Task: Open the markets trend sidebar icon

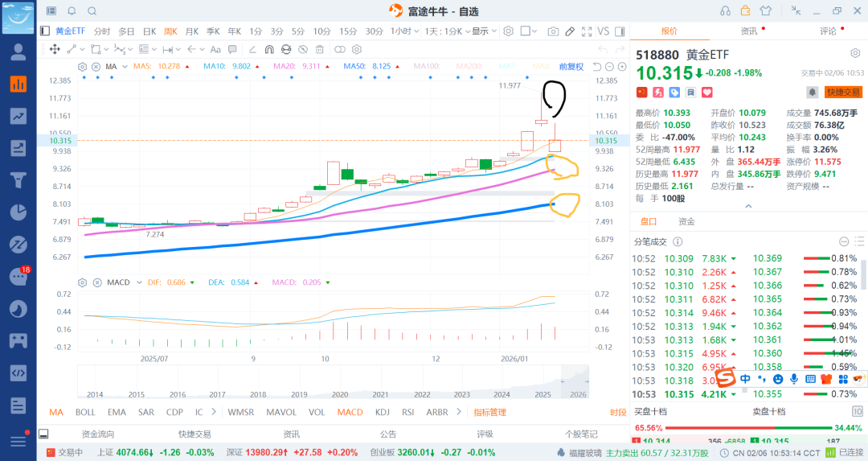Action: (18, 116)
